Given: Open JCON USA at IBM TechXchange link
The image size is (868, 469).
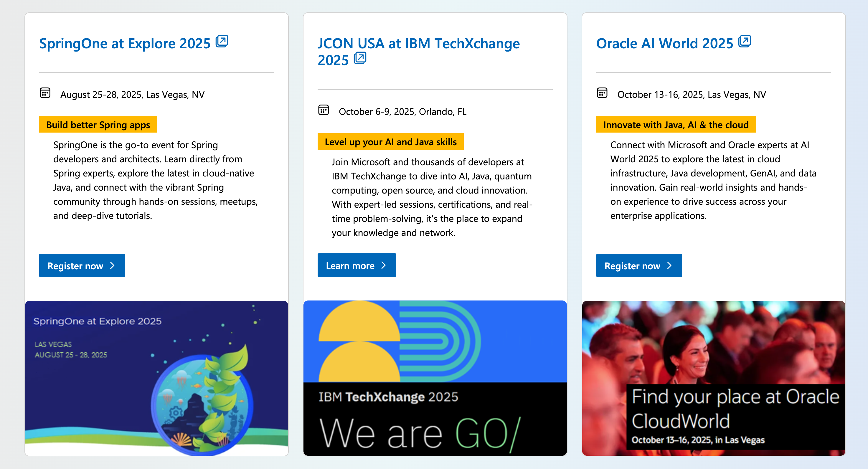Looking at the screenshot, I should [x=418, y=44].
